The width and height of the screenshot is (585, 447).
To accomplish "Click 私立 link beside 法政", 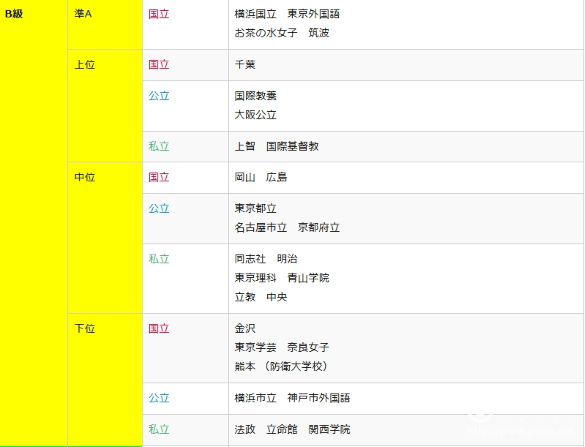I will 159,429.
